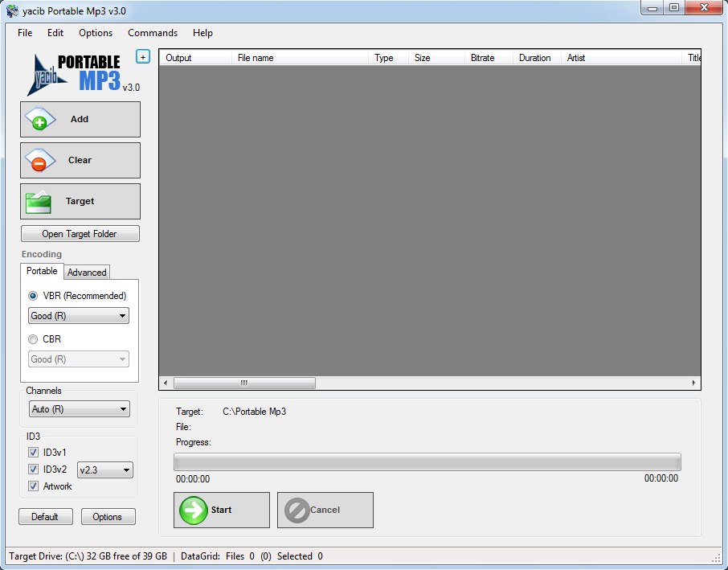Click the Clear list red minus icon
The width and height of the screenshot is (728, 570).
click(x=39, y=161)
